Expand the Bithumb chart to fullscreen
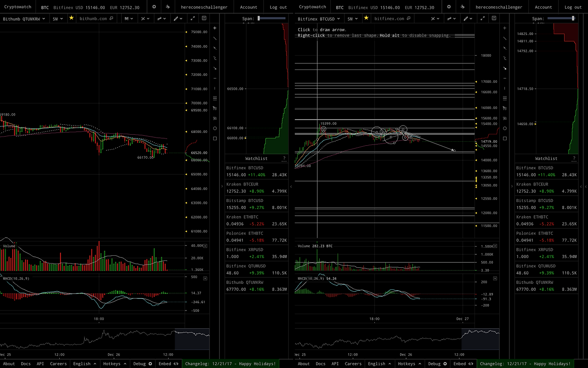Image resolution: width=588 pixels, height=368 pixels. coord(192,19)
